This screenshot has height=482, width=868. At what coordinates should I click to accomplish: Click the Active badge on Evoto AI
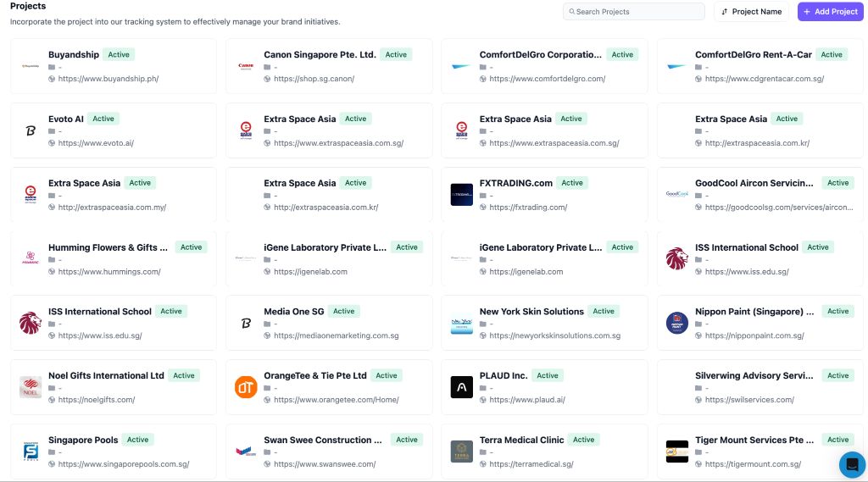(103, 119)
